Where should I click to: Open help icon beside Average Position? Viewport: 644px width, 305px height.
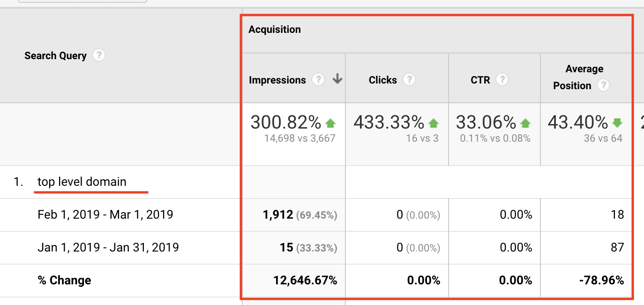[604, 85]
